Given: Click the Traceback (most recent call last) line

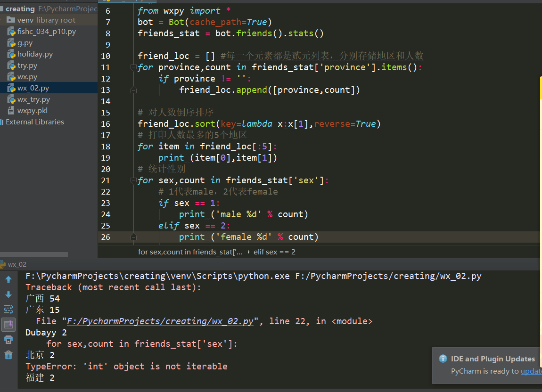Looking at the screenshot, I should pyautogui.click(x=113, y=287).
